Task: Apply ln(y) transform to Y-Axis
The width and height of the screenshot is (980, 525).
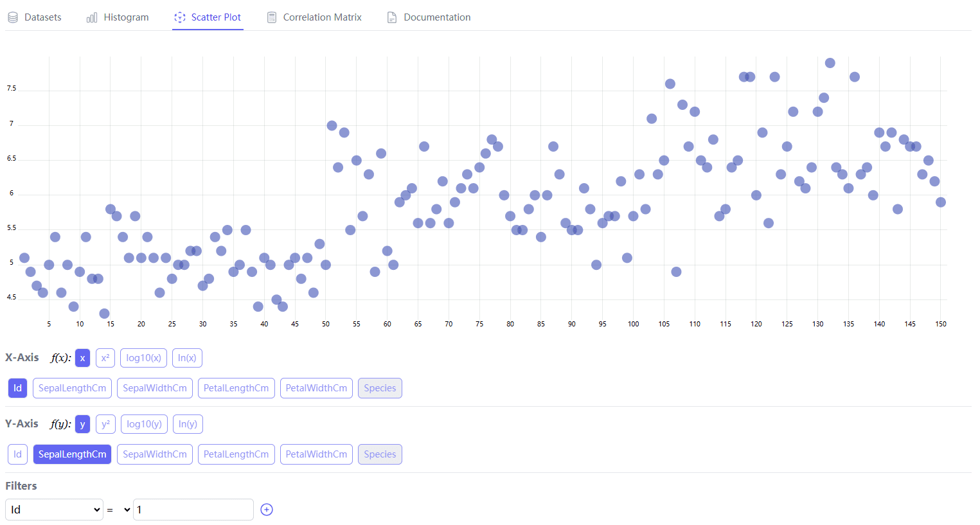Action: tap(188, 424)
